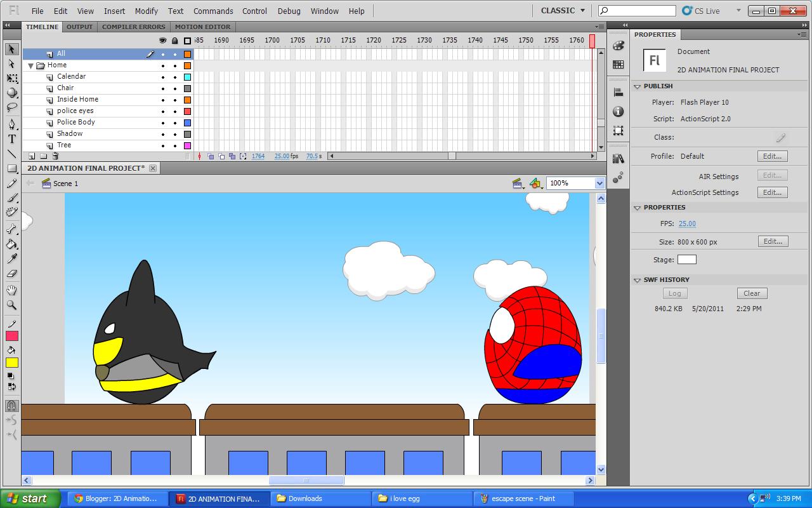Switch to the OUTPUT tab
This screenshot has width=812, height=508.
tap(79, 27)
